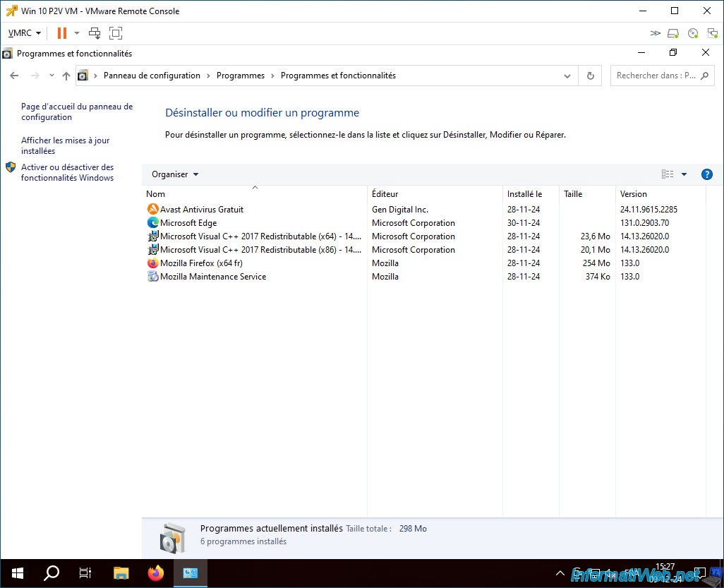Enter full screen mode via the toolbar icon
The image size is (724, 588).
coord(116,32)
